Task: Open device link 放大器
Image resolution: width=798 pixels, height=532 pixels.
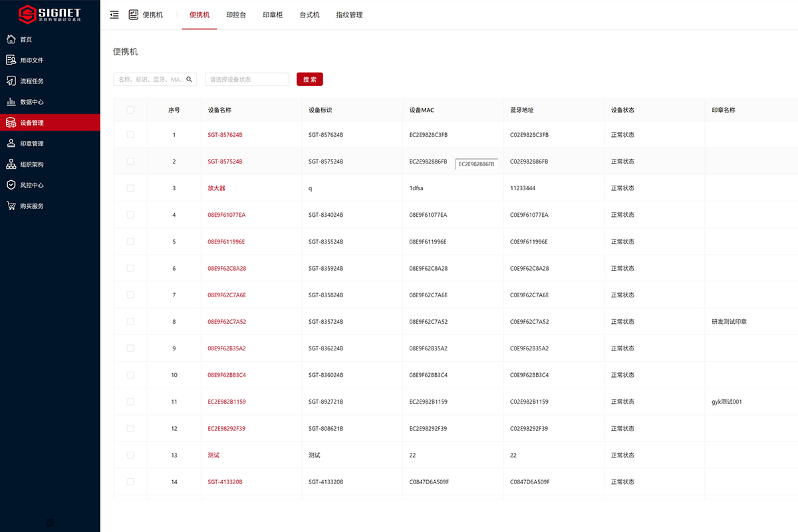Action: [216, 188]
